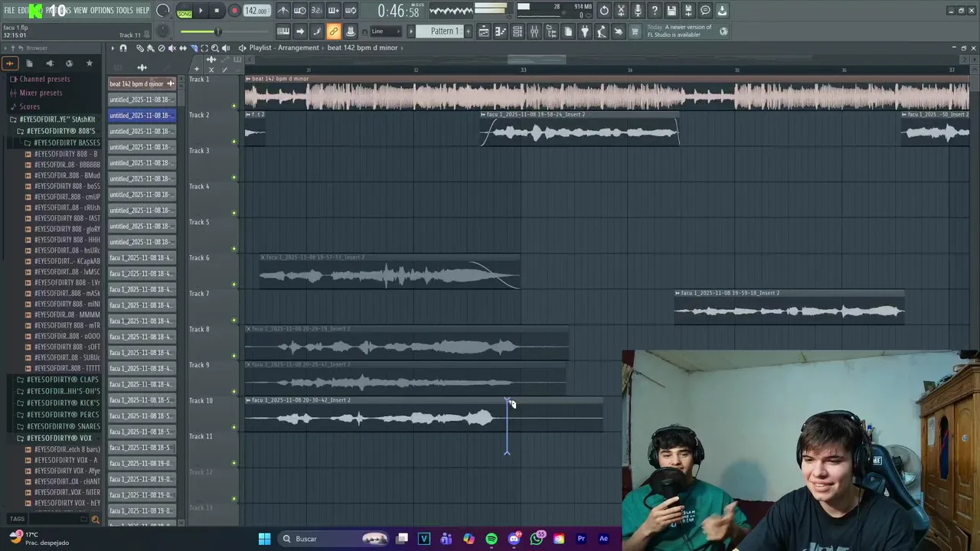Open the audio editor scissors icon
This screenshot has height=551, width=980.
pyautogui.click(x=622, y=11)
